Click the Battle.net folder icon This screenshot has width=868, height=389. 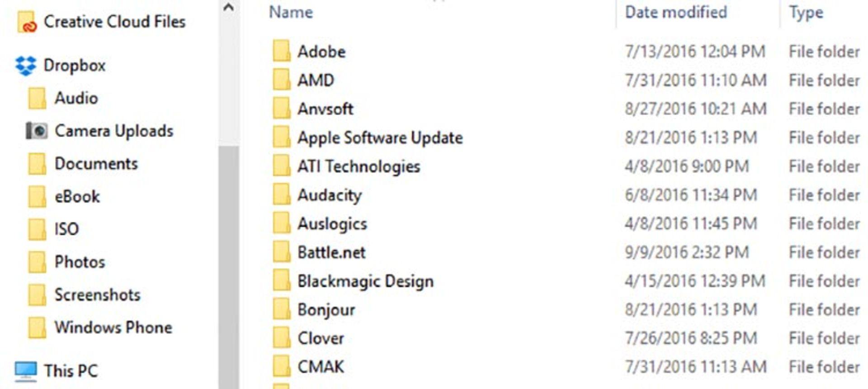click(281, 252)
